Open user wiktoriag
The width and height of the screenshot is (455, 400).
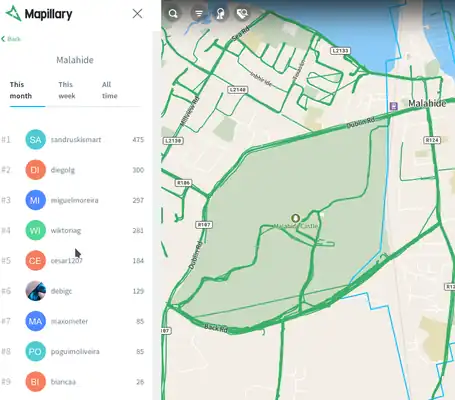66,231
